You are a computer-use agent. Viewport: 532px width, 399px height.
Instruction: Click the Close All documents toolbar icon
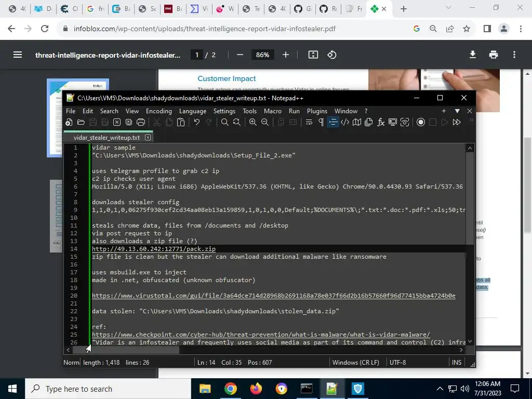pyautogui.click(x=129, y=122)
